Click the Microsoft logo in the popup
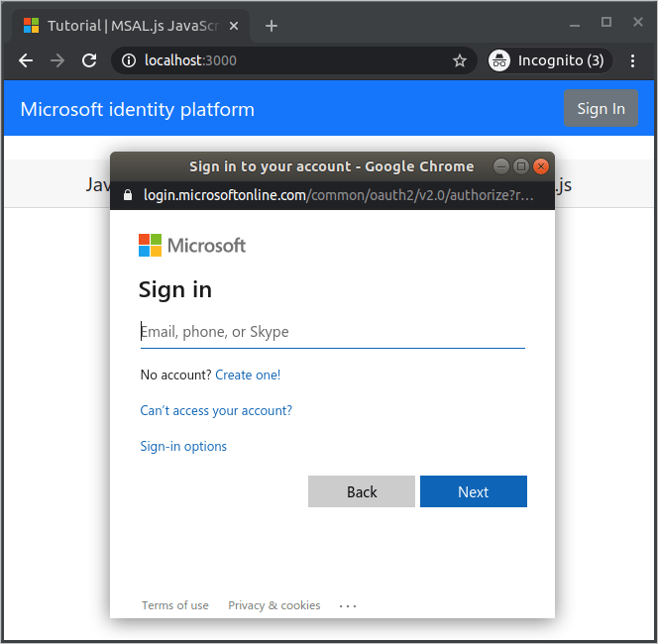 point(192,246)
